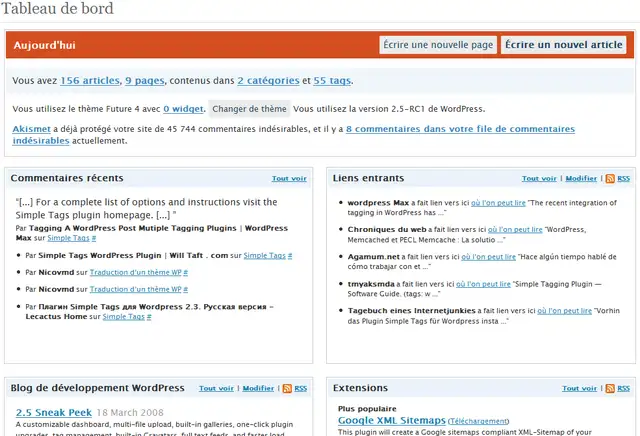Viewport: 640px width, 436px height.
Task: Open second Nicovmd 'Traduction d'un thème WP' link
Action: coord(136,289)
